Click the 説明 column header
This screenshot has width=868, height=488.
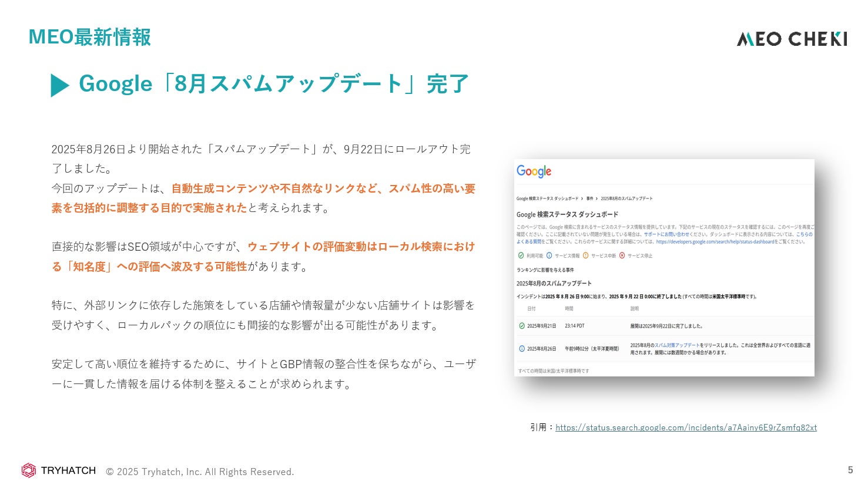[x=634, y=308]
